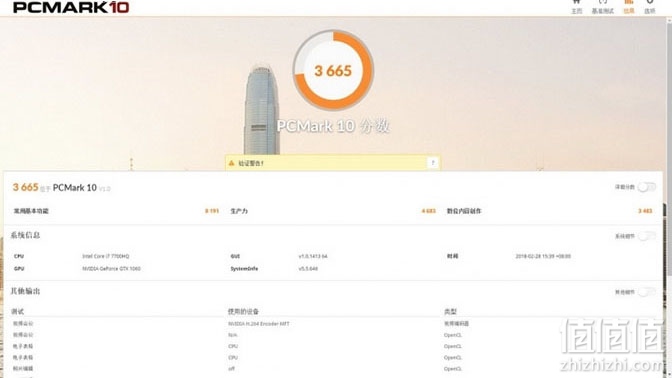Image resolution: width=672 pixels, height=378 pixels.
Task: Select the orange Results (结果) tab
Action: click(628, 6)
